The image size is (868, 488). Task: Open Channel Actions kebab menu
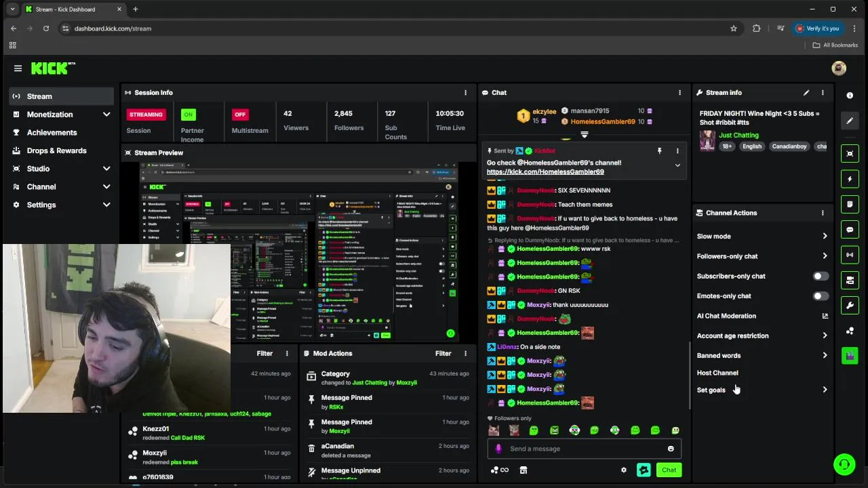click(823, 213)
